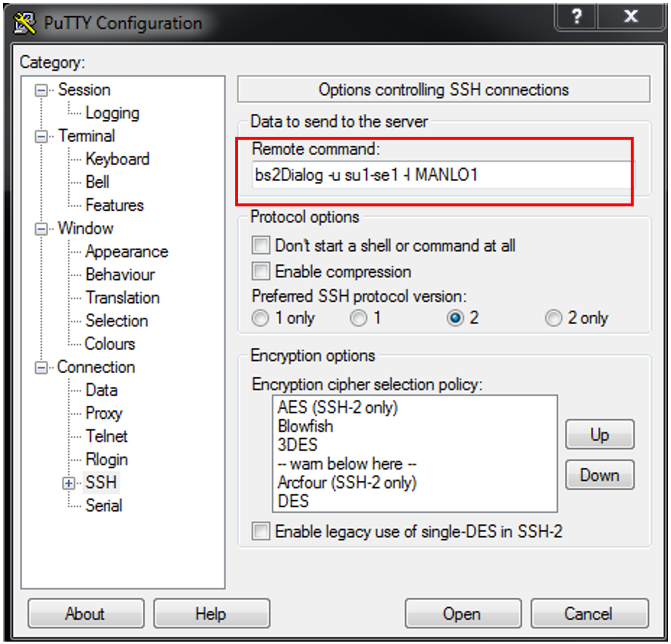Open the Translation category

123,298
